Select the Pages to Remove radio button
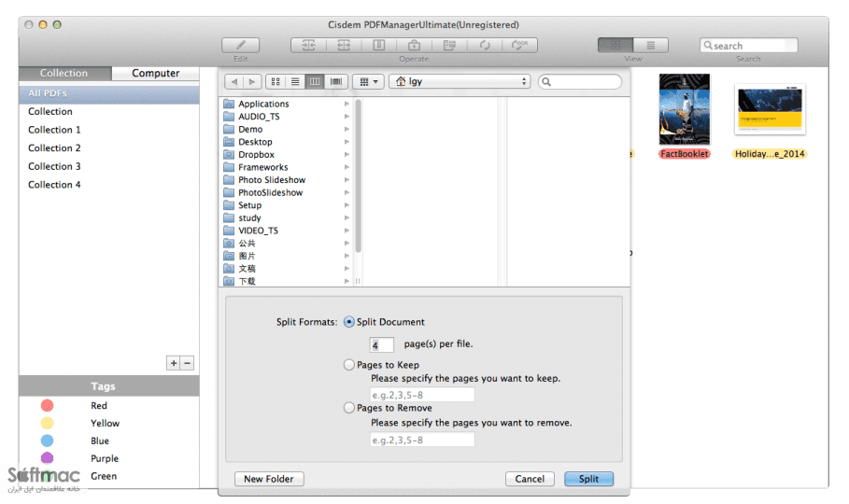The height and width of the screenshot is (504, 849). click(349, 408)
